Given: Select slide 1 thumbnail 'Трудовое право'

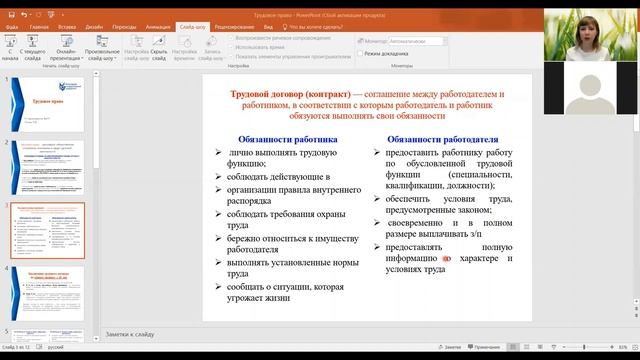Looking at the screenshot, I should pos(47,104).
